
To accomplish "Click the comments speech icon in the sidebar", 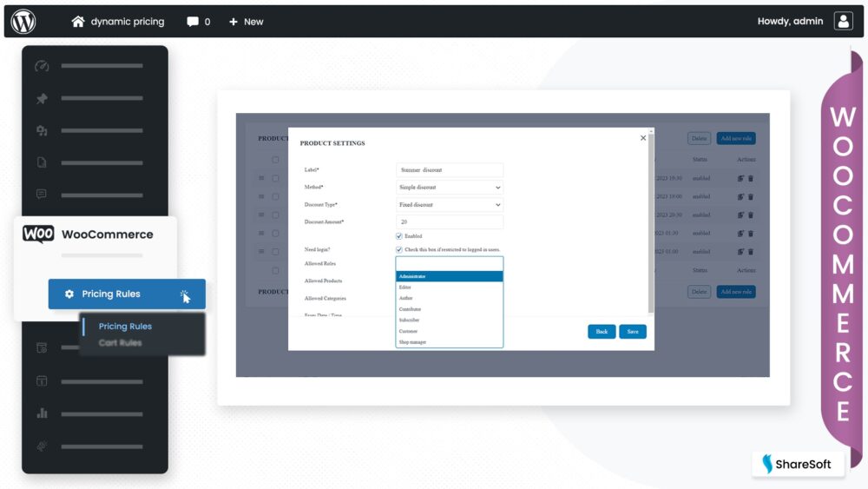I will (x=42, y=195).
